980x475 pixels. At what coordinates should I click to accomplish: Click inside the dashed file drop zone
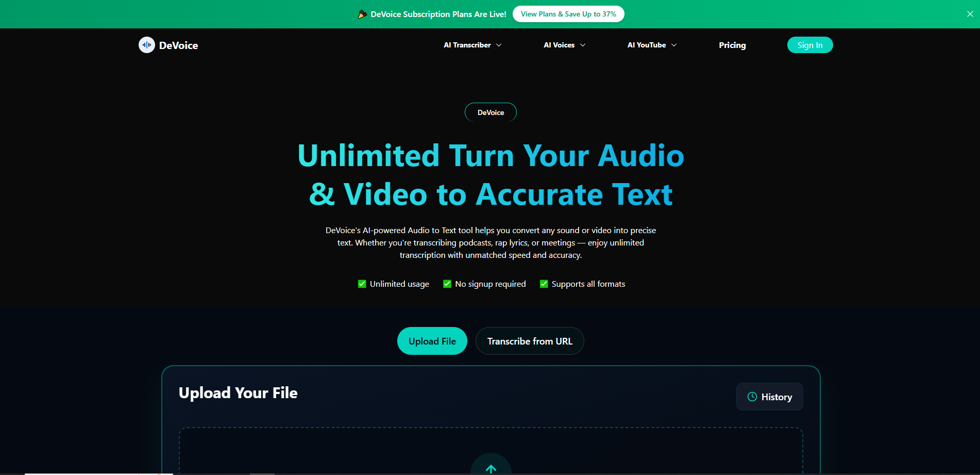click(491, 449)
